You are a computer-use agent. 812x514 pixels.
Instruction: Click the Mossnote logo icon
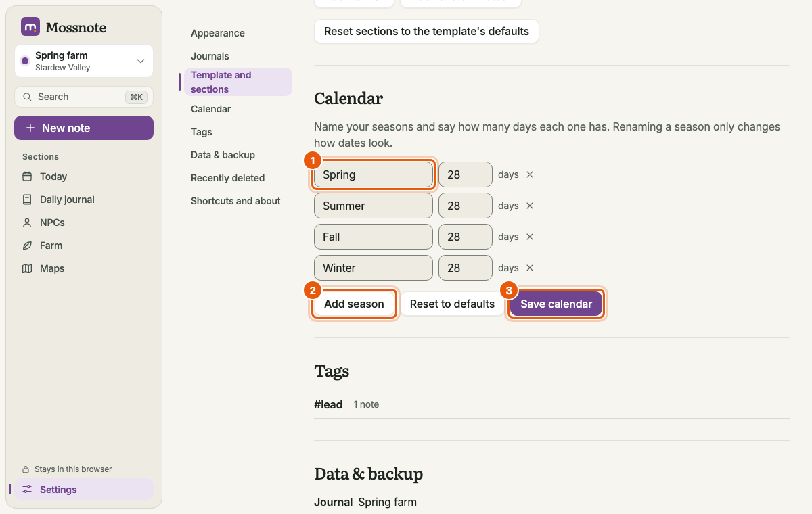30,27
